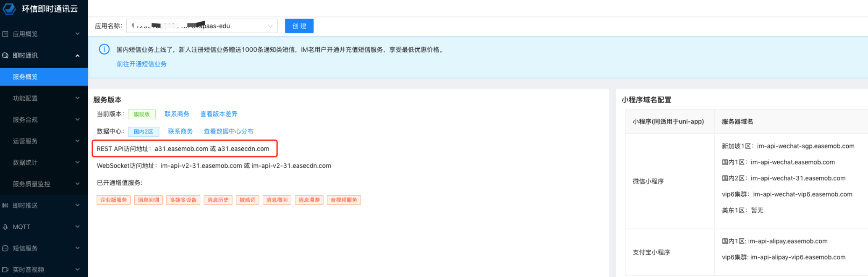Click the 服务器域名 column header
This screenshot has width=868, height=277.
[737, 121]
